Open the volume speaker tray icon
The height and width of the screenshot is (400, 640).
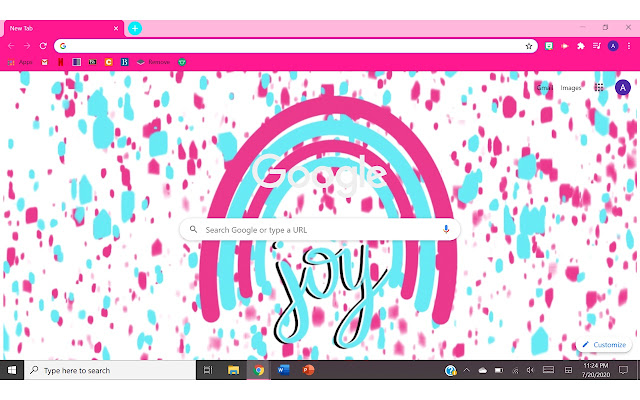click(x=530, y=370)
